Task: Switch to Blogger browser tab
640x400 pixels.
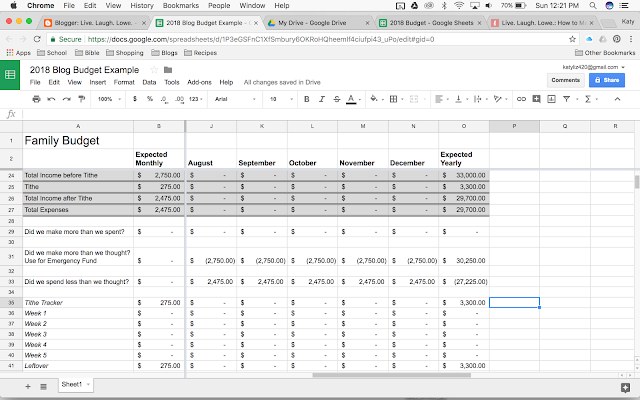Action: 95,23
